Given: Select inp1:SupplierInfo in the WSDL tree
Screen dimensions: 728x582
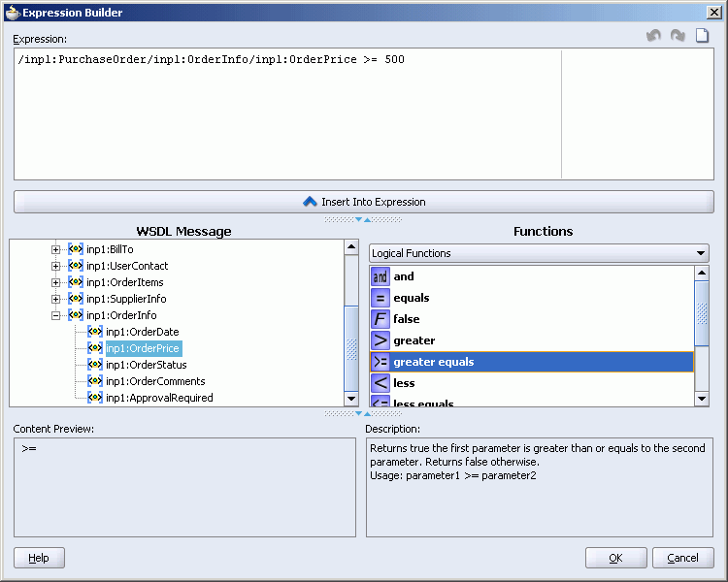Looking at the screenshot, I should [126, 299].
